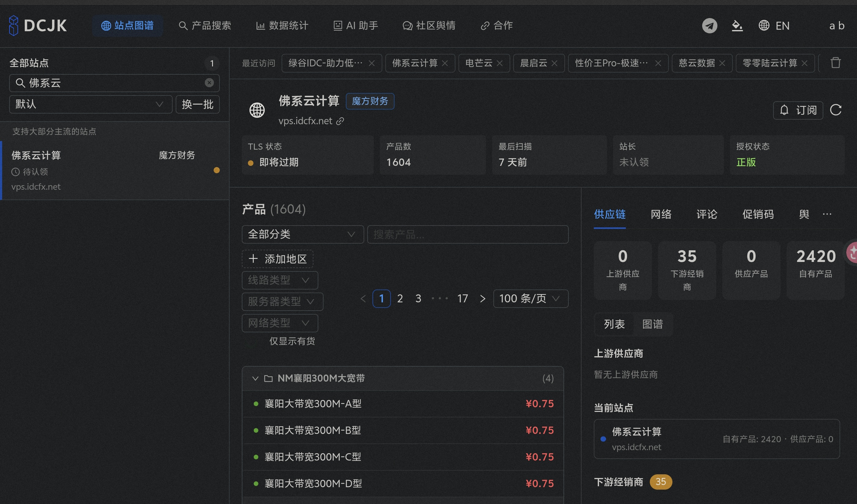The height and width of the screenshot is (504, 857).
Task: Switch supply chain view to 图谱
Action: click(652, 324)
